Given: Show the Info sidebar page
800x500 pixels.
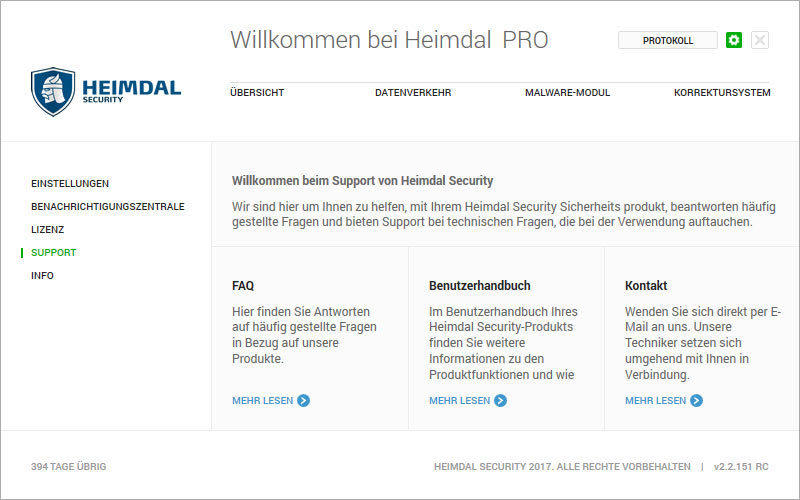Looking at the screenshot, I should point(43,276).
